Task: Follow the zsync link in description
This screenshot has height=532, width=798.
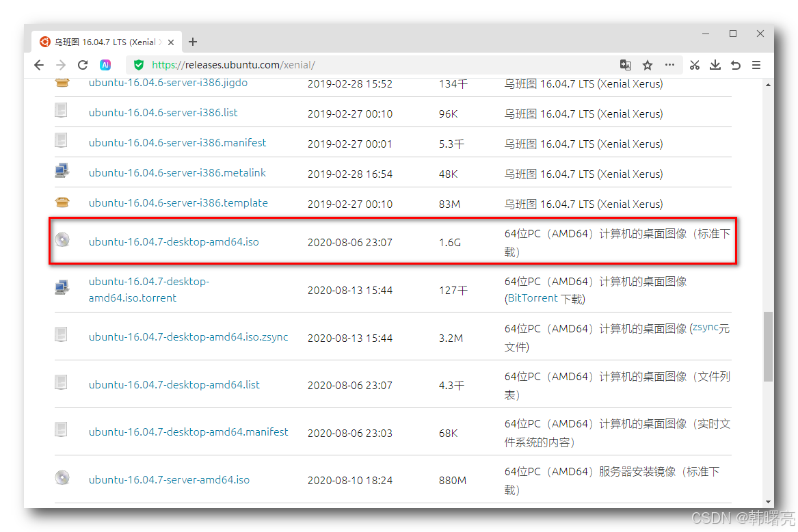Action: 706,328
